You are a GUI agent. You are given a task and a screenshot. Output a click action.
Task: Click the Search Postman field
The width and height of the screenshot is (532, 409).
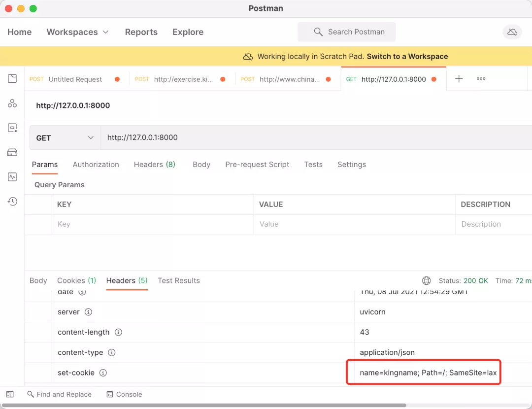point(347,32)
